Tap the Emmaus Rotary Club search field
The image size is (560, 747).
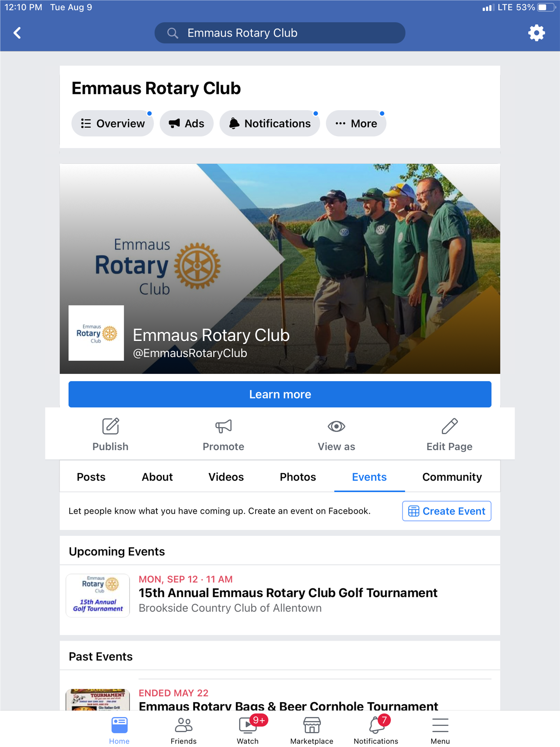tap(280, 33)
